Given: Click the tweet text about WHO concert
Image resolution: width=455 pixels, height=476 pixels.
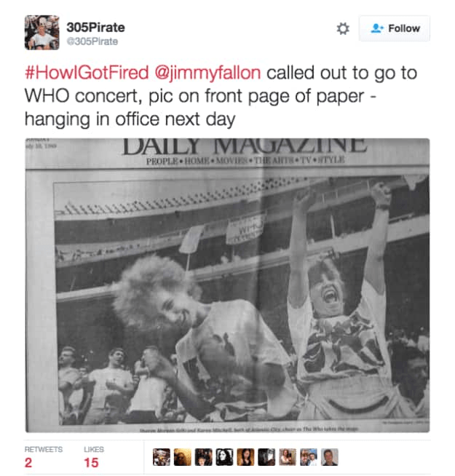Looking at the screenshot, I should [221, 96].
